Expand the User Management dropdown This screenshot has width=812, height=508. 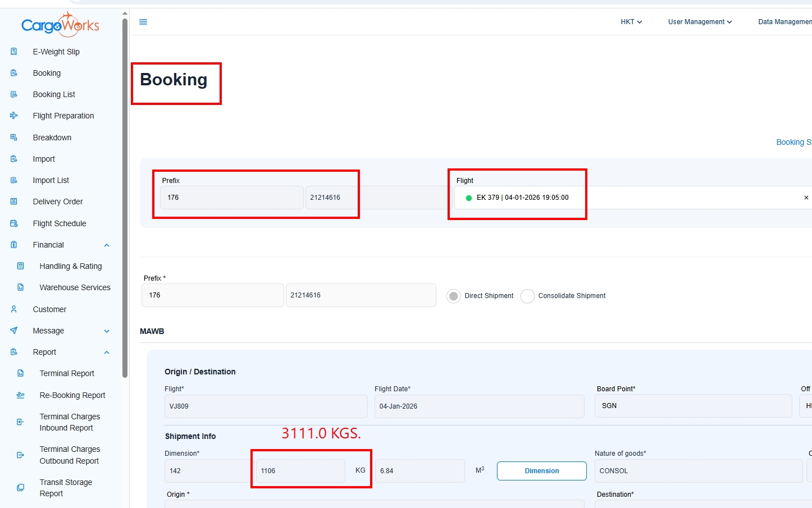coord(700,22)
